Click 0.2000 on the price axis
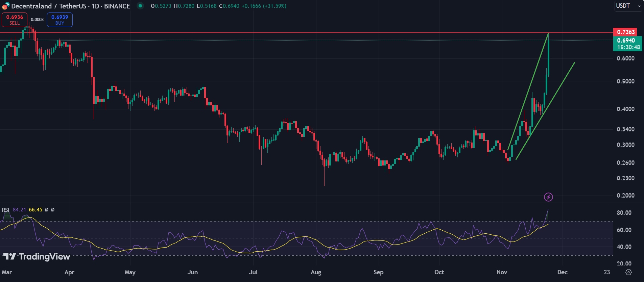The height and width of the screenshot is (282, 644). [626, 196]
